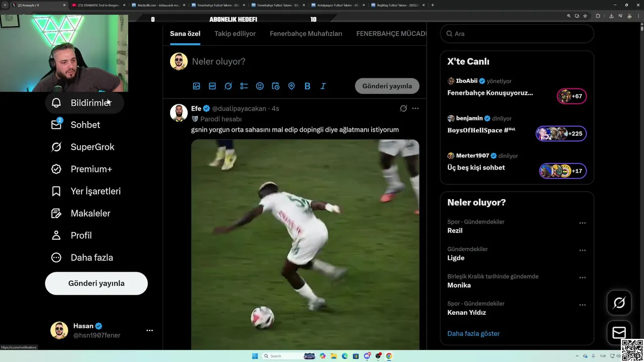Expand the browser tab search dropdown

coord(5,5)
